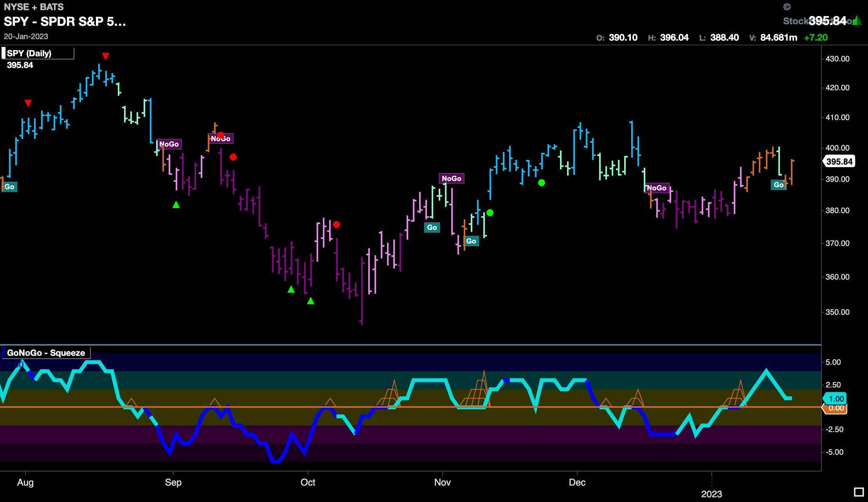This screenshot has width=868, height=502.
Task: Click the 2023 year label on the time axis
Action: 711,494
